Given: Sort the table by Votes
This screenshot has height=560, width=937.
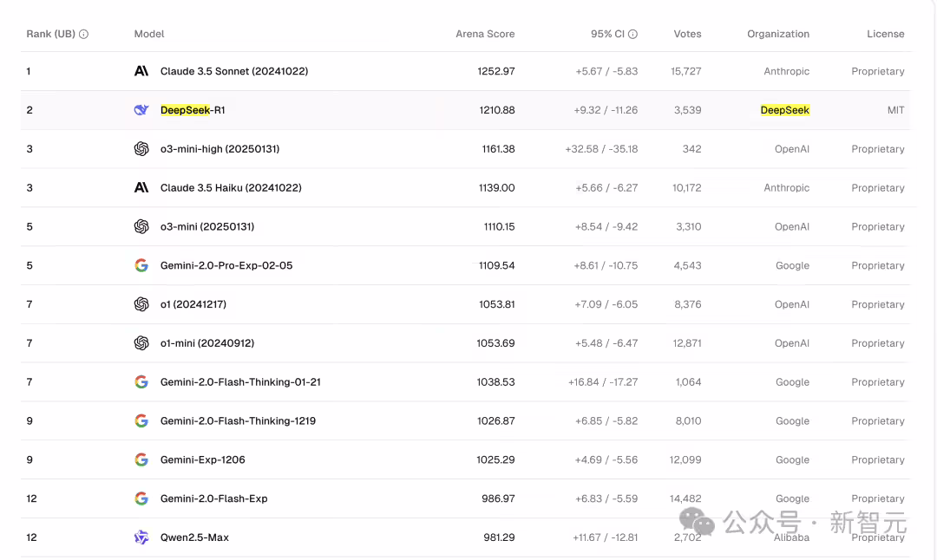Looking at the screenshot, I should 687,34.
